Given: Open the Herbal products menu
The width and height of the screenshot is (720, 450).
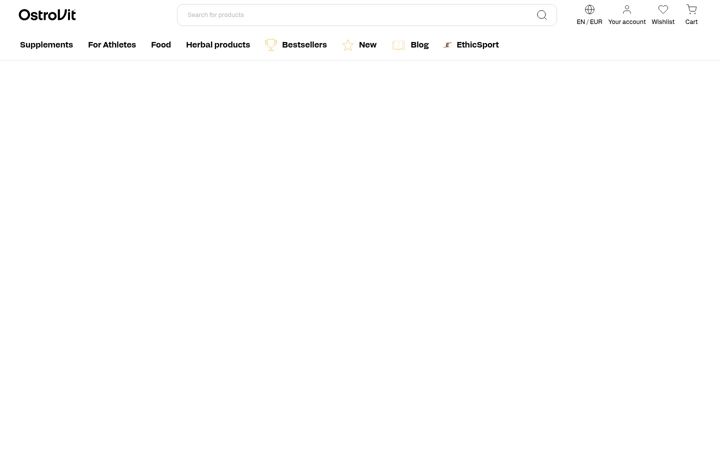Looking at the screenshot, I should (x=218, y=45).
